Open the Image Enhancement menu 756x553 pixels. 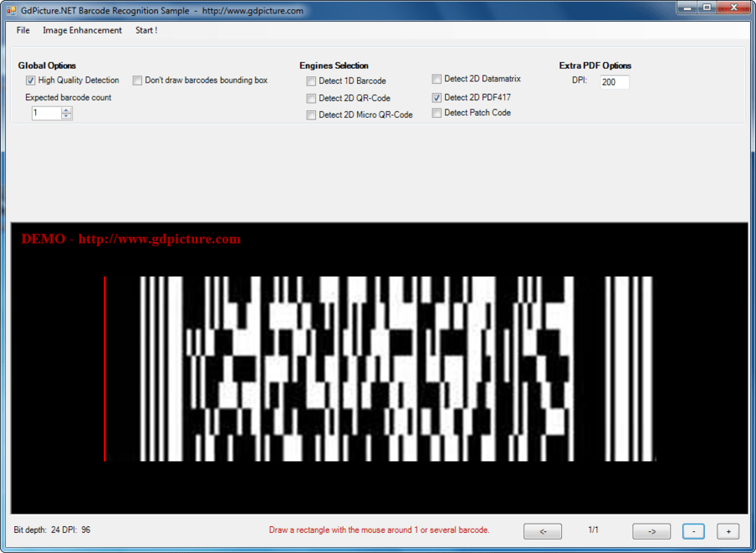click(82, 30)
